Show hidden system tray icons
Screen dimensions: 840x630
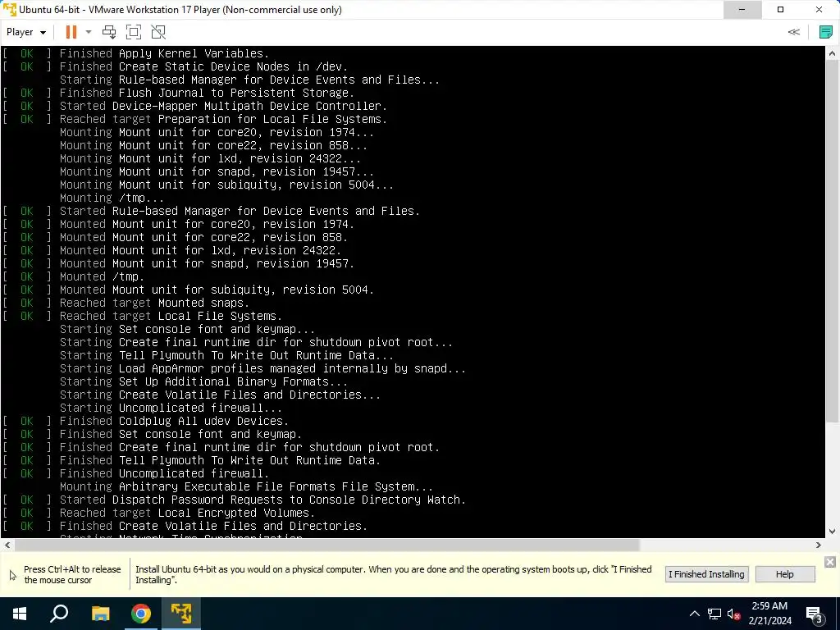(x=694, y=614)
